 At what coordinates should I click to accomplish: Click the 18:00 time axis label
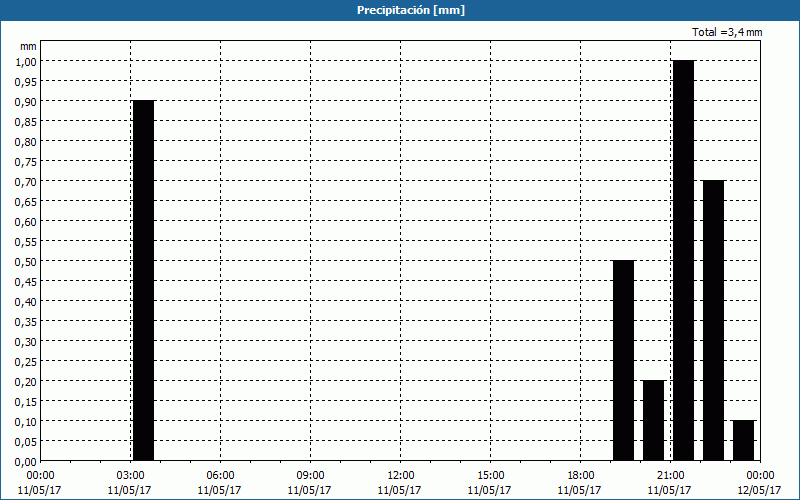click(x=580, y=476)
